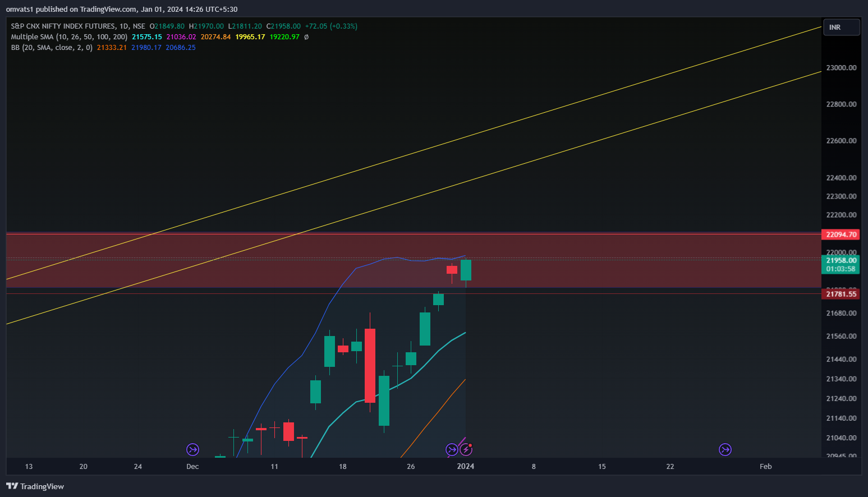868x497 pixels.
Task: Click the 20 date label on the time axis
Action: click(x=83, y=466)
